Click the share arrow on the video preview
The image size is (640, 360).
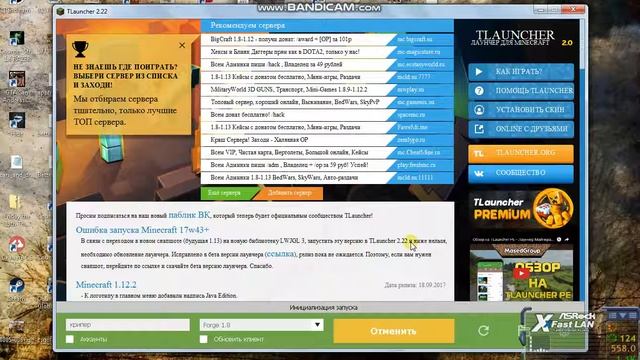[567, 240]
